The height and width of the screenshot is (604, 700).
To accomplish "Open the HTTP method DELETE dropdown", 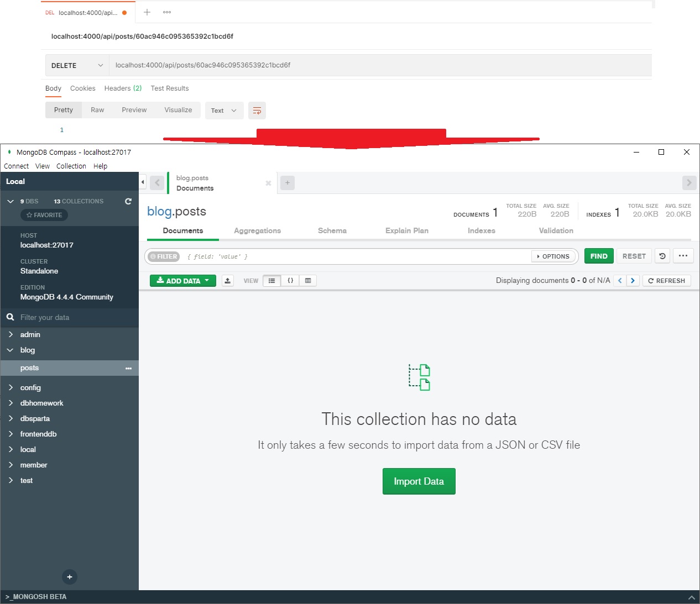I will (x=77, y=65).
